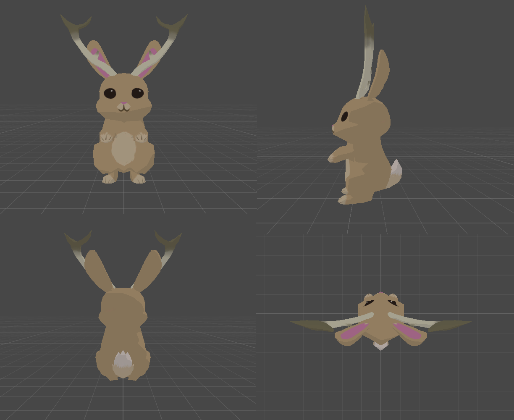Select the top-down jackalope model view
Screen dimensions: 514x420
point(380,321)
